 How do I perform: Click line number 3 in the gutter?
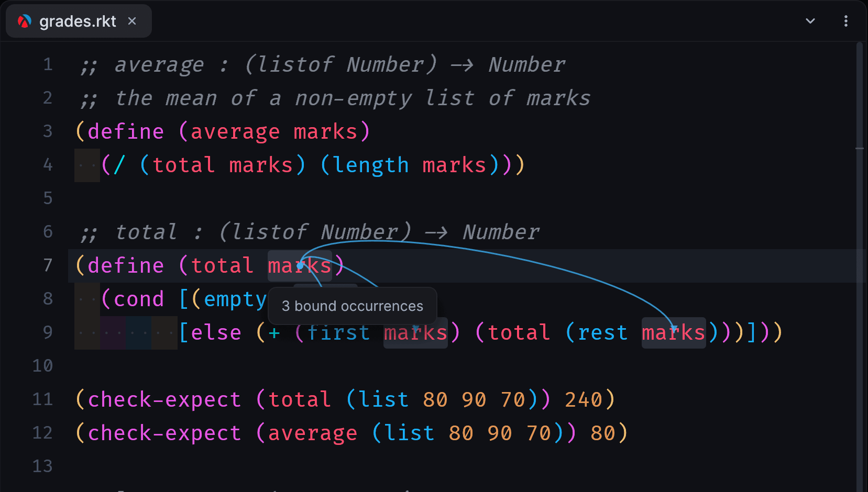(x=48, y=131)
